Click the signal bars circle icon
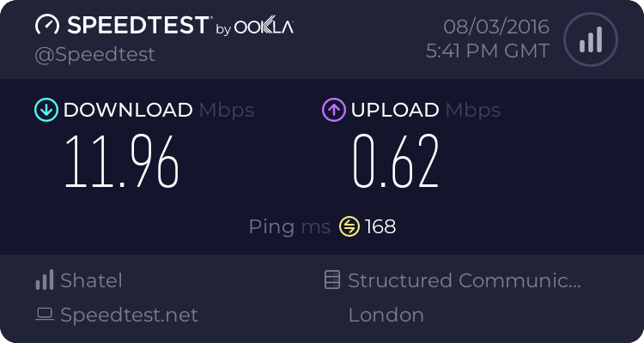This screenshot has width=644, height=343. tap(589, 39)
